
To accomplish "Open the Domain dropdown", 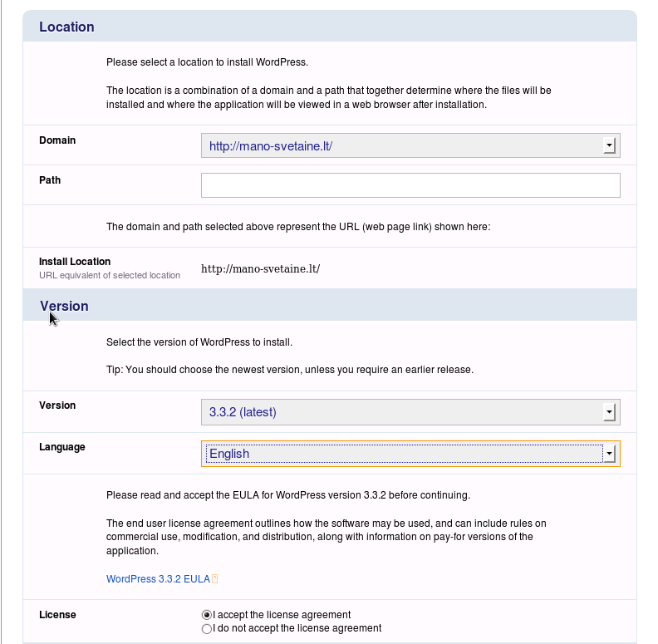I will (x=410, y=146).
